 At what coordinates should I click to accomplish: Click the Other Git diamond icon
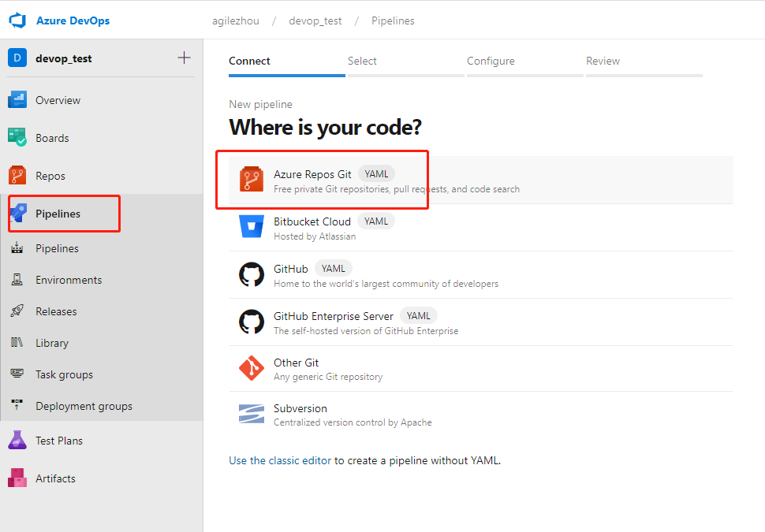[x=252, y=368]
